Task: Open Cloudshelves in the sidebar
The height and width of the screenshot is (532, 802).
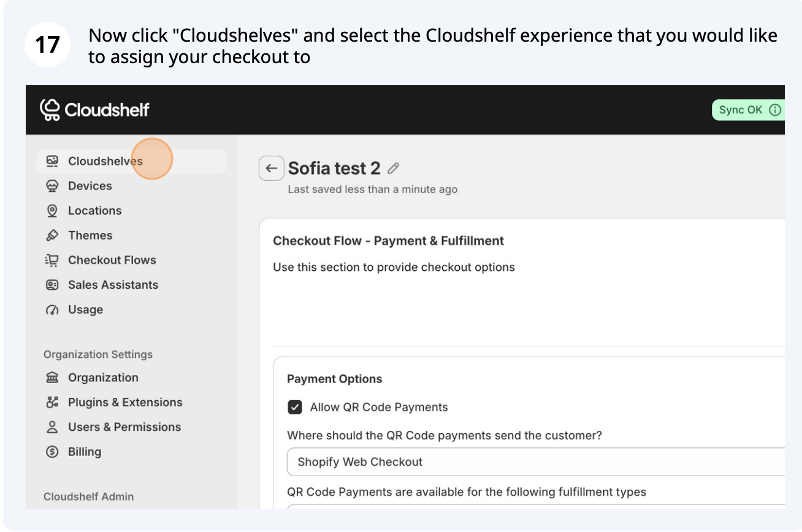Action: pos(131,161)
